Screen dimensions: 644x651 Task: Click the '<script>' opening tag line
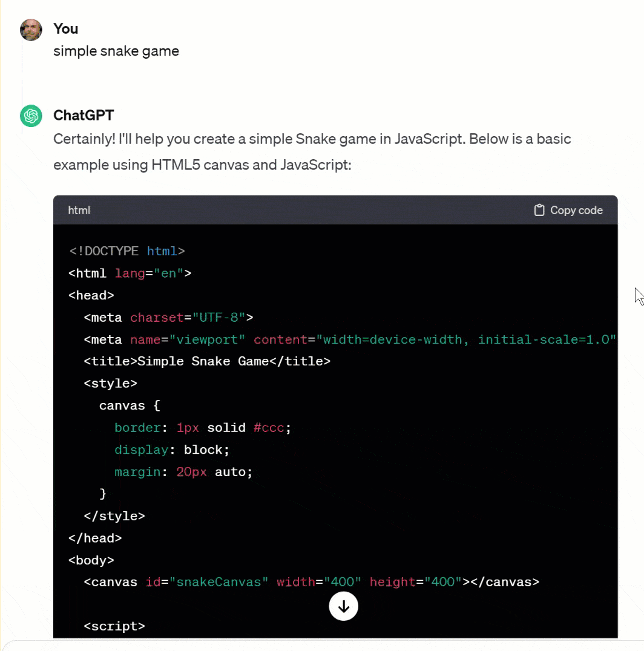(x=114, y=626)
